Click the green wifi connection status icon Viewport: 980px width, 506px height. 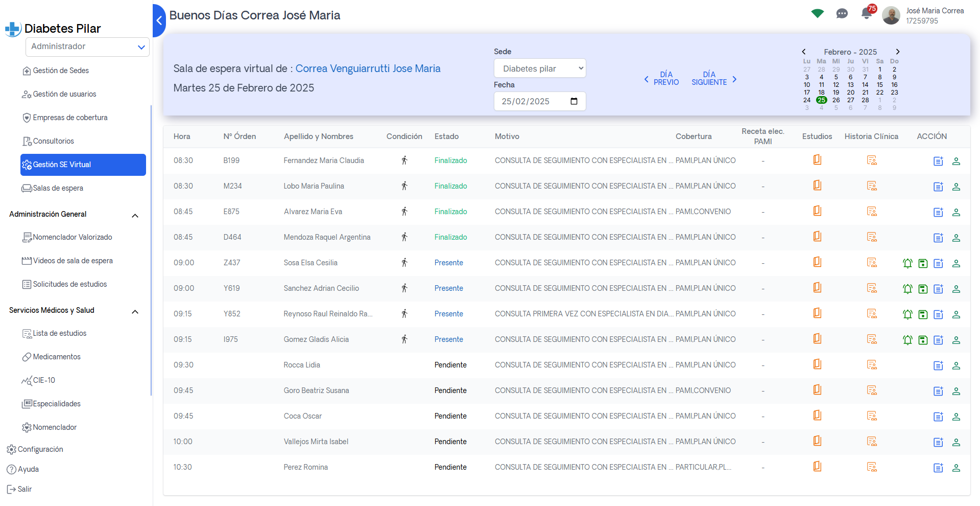pos(818,13)
